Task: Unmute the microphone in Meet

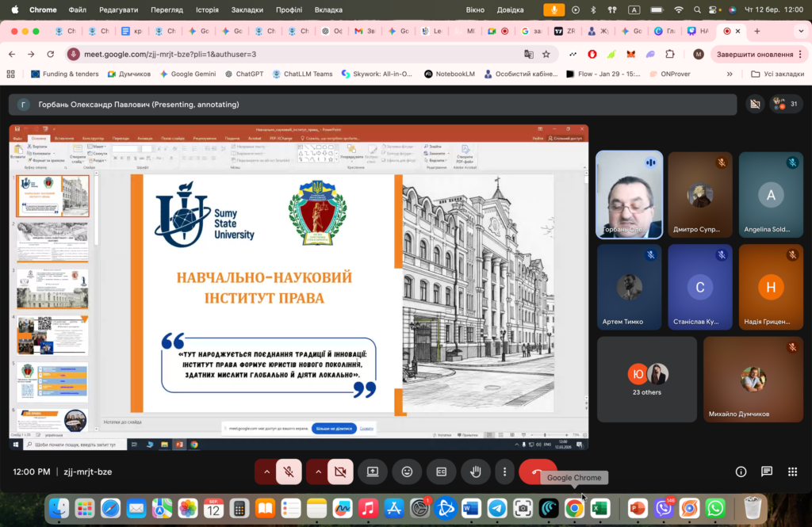Action: [289, 472]
